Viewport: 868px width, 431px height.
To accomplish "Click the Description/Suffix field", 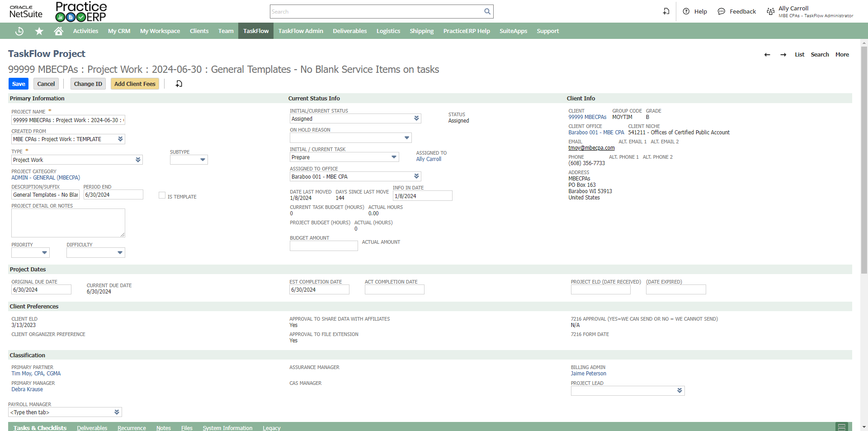I will coord(45,195).
